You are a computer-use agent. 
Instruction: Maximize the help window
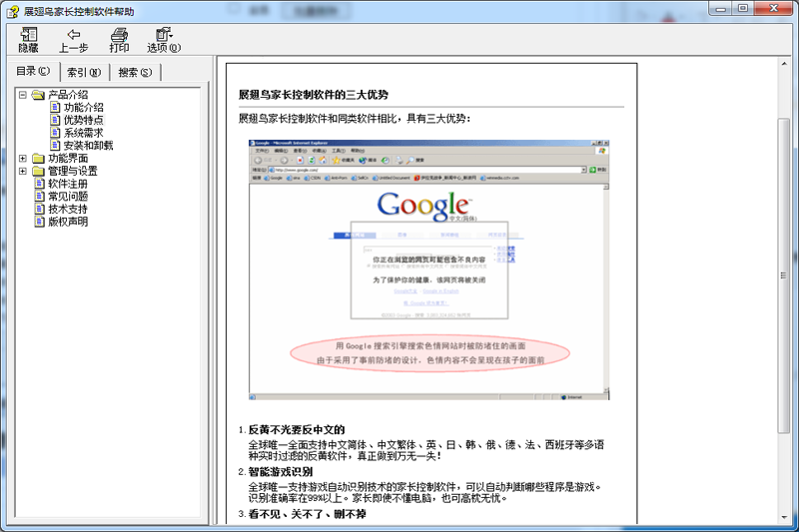pyautogui.click(x=743, y=8)
